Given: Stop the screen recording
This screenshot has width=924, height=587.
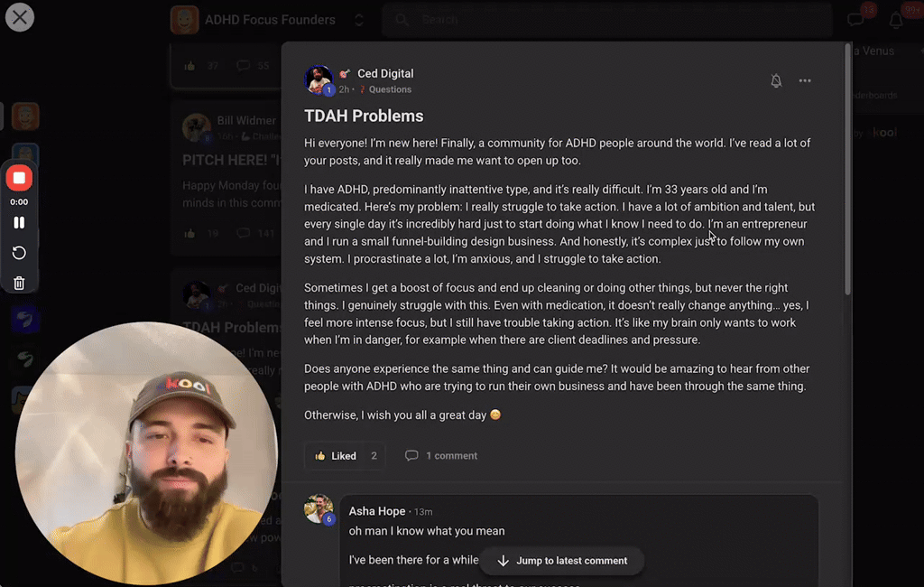Looking at the screenshot, I should click(x=19, y=178).
